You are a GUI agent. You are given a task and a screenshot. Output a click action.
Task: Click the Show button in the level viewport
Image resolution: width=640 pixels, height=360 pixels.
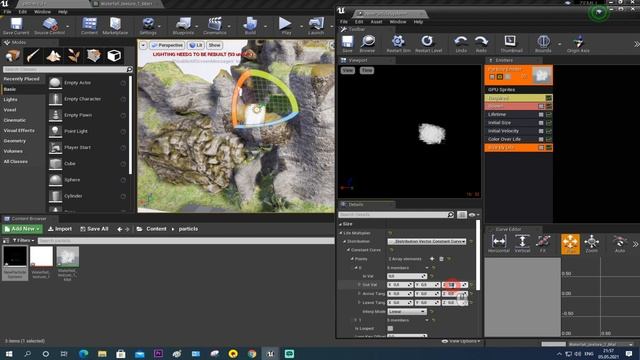[x=214, y=45]
